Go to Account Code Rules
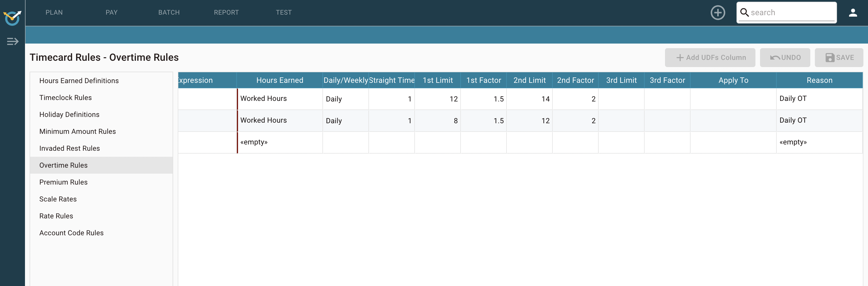Image resolution: width=868 pixels, height=286 pixels. [71, 233]
